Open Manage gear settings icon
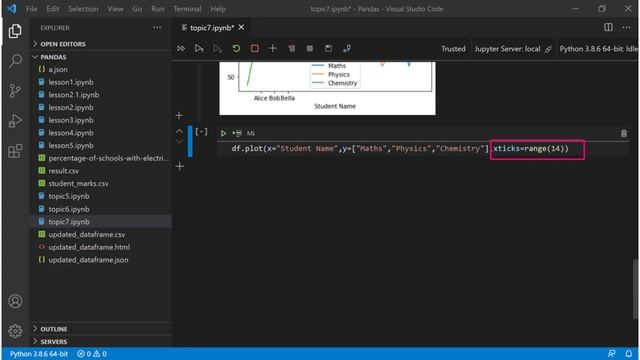This screenshot has height=360, width=640. [15, 331]
